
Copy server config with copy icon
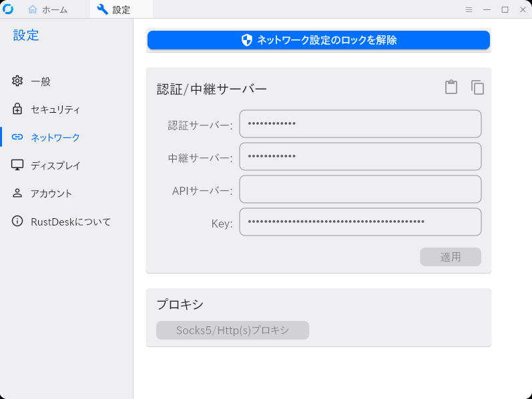click(x=477, y=87)
